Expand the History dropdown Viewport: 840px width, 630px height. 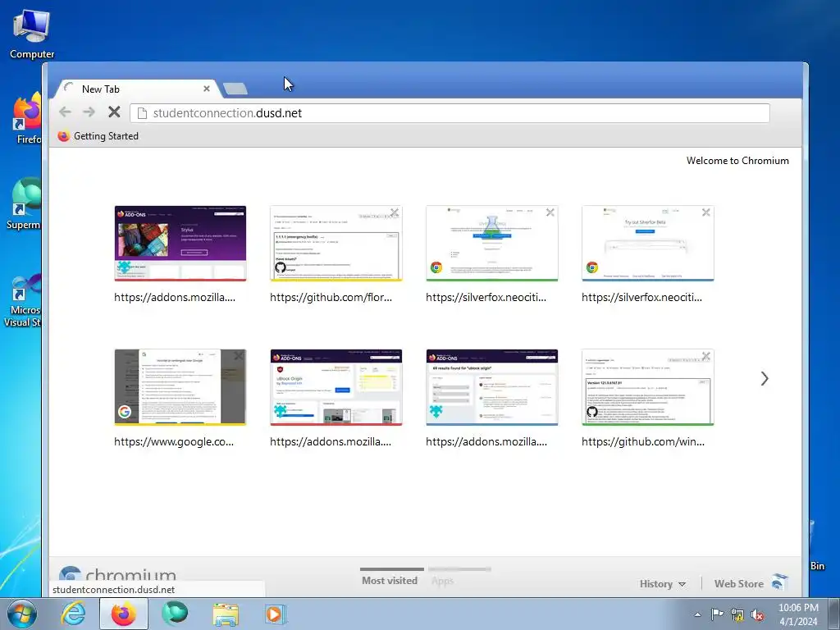(663, 584)
